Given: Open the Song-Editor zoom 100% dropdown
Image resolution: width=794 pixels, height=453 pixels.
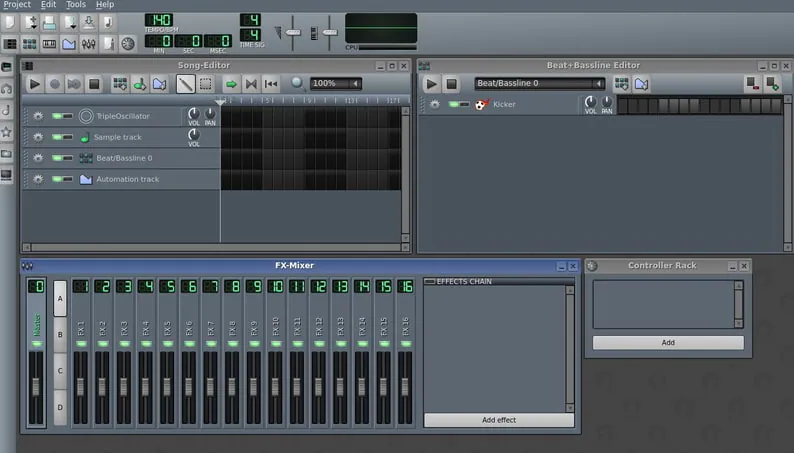Looking at the screenshot, I should pos(336,84).
